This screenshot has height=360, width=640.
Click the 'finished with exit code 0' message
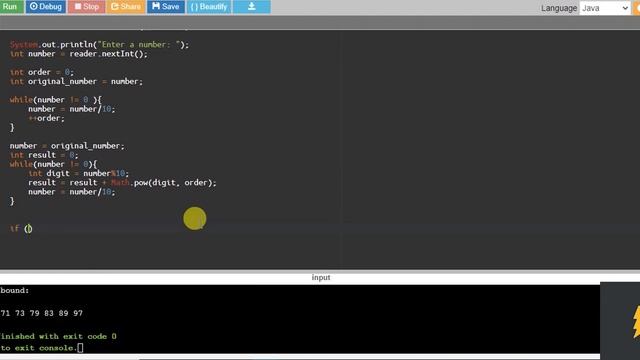click(x=58, y=336)
